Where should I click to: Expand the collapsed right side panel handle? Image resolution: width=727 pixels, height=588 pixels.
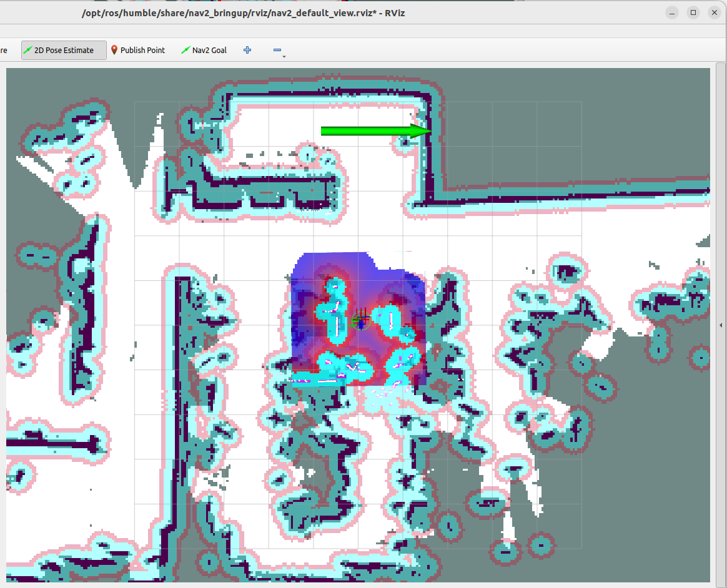click(x=722, y=325)
